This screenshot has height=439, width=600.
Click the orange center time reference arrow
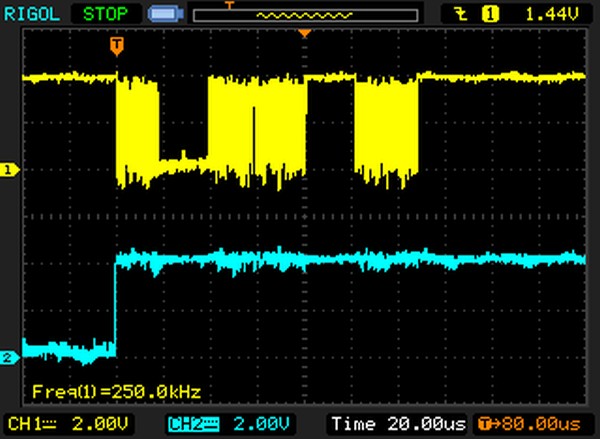306,35
